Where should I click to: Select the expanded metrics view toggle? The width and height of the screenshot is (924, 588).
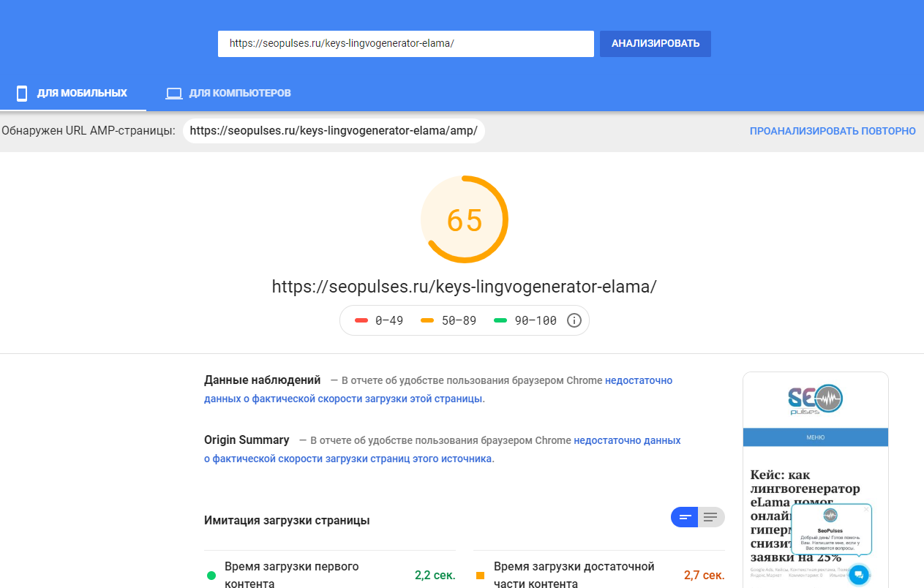click(x=711, y=517)
